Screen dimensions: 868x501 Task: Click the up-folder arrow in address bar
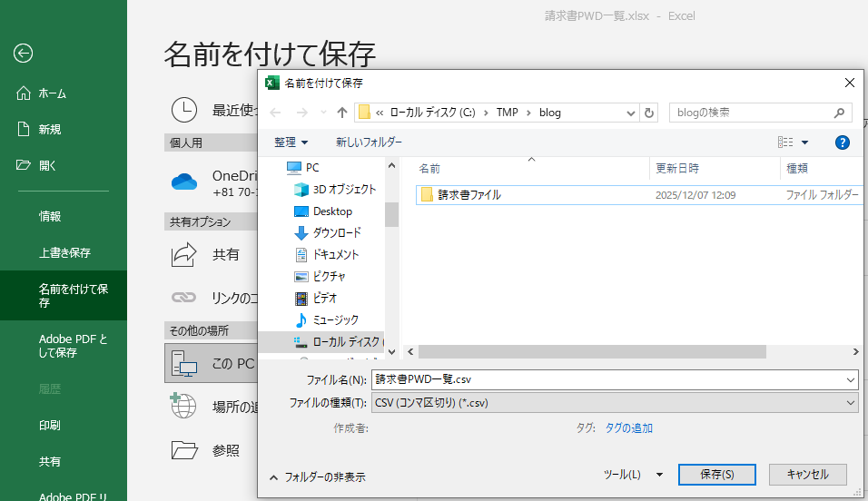tap(342, 113)
